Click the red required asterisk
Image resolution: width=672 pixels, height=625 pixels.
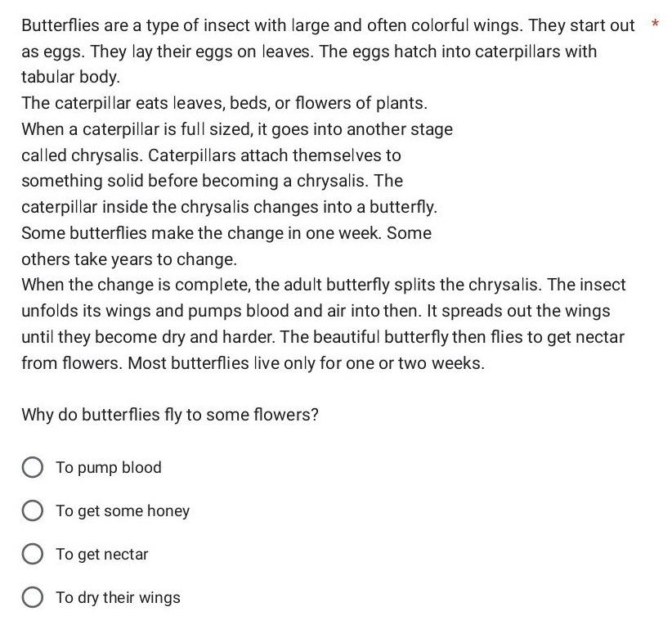656,25
